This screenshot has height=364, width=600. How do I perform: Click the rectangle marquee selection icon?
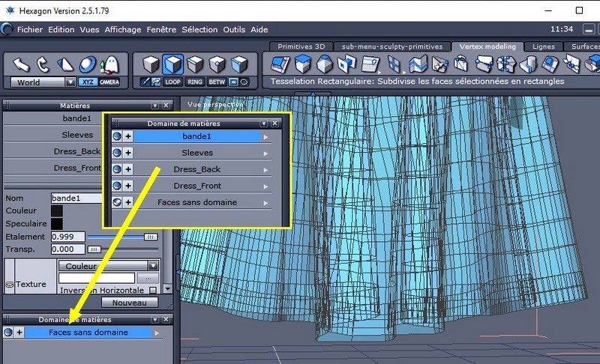[233, 82]
